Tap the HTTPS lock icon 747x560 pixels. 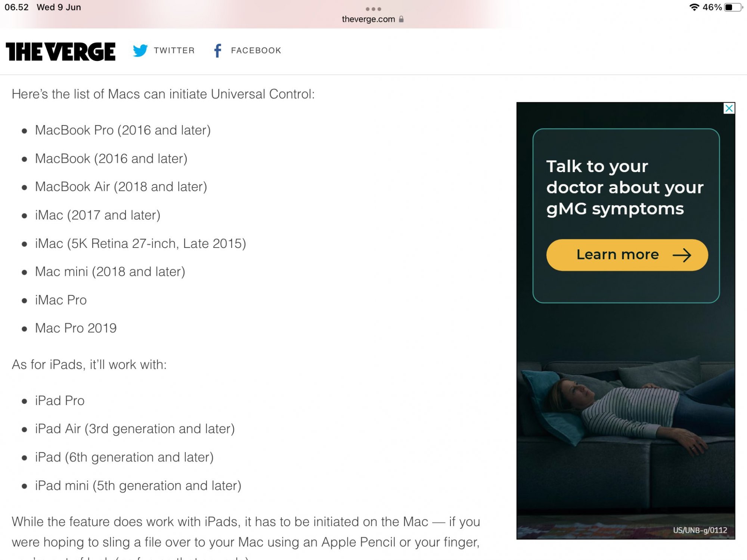click(400, 19)
